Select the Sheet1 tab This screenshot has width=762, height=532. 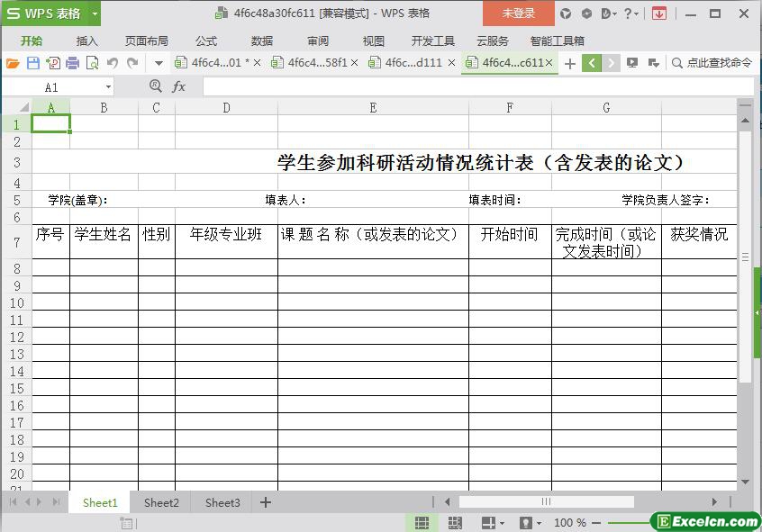point(100,503)
